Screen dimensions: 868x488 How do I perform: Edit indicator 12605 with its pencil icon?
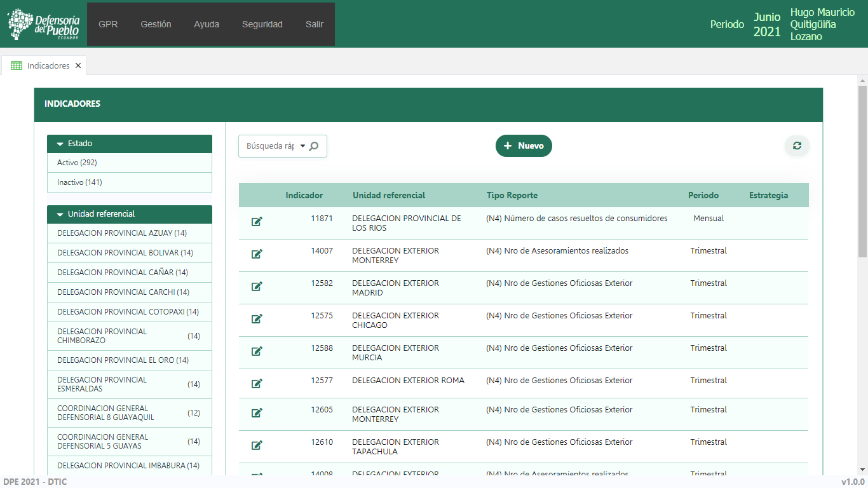point(257,413)
